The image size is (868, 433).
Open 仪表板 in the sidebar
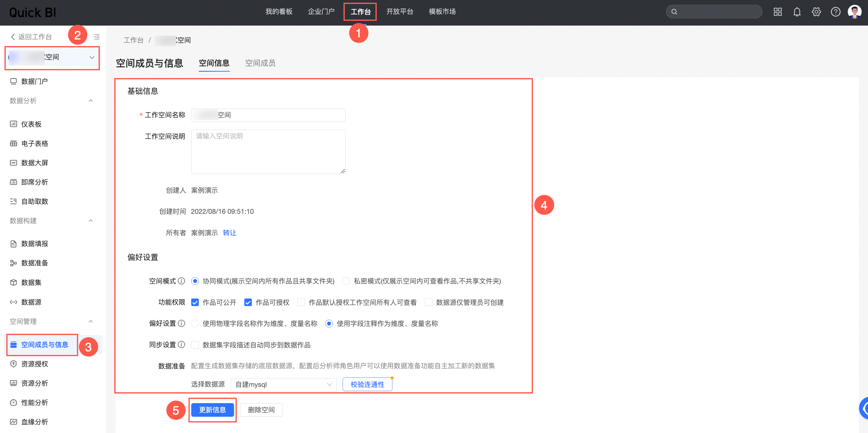31,124
